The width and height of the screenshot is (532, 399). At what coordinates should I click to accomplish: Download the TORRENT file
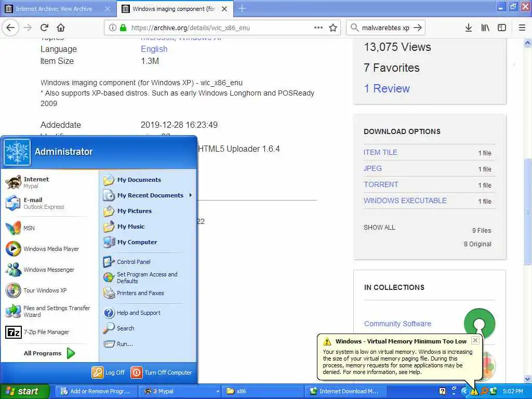381,184
